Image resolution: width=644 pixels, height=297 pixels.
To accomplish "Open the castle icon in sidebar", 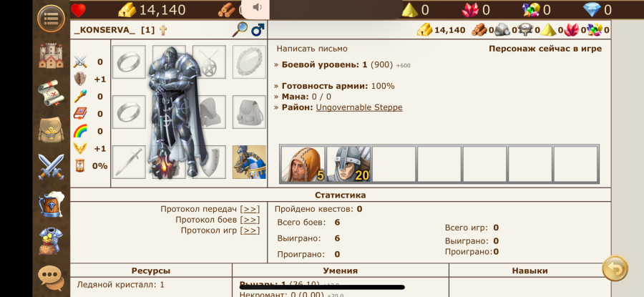I will click(51, 56).
